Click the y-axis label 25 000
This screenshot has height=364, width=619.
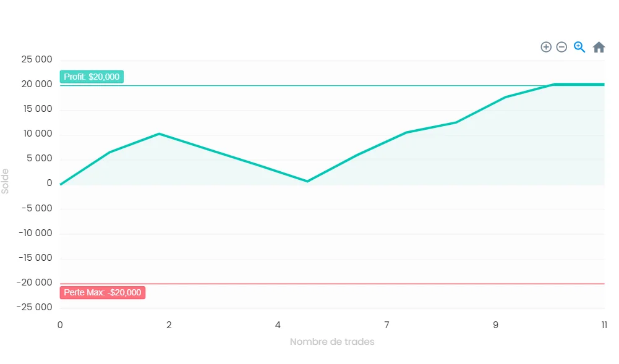(36, 59)
